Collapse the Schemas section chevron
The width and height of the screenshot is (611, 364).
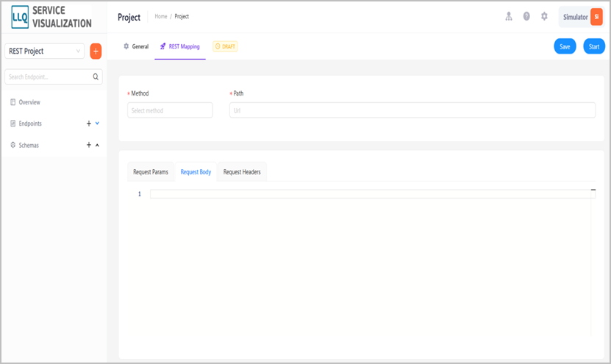tap(97, 145)
